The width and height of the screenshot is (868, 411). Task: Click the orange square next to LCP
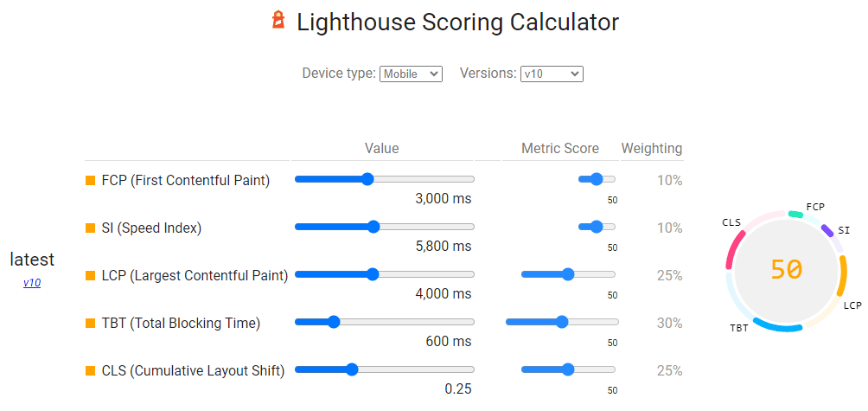[x=90, y=275]
